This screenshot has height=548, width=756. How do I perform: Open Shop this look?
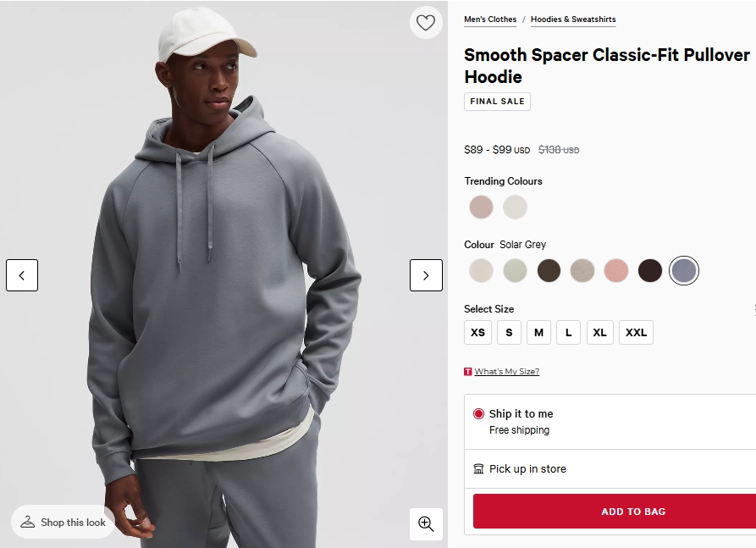(63, 523)
